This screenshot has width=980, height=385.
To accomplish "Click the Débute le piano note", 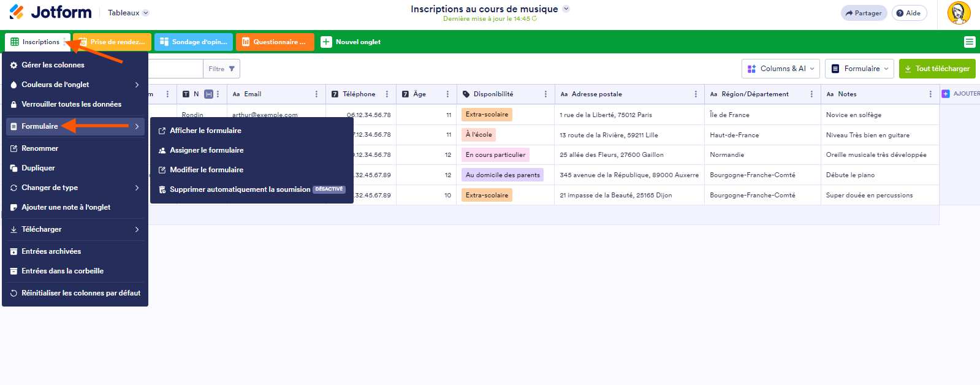I will [879, 175].
